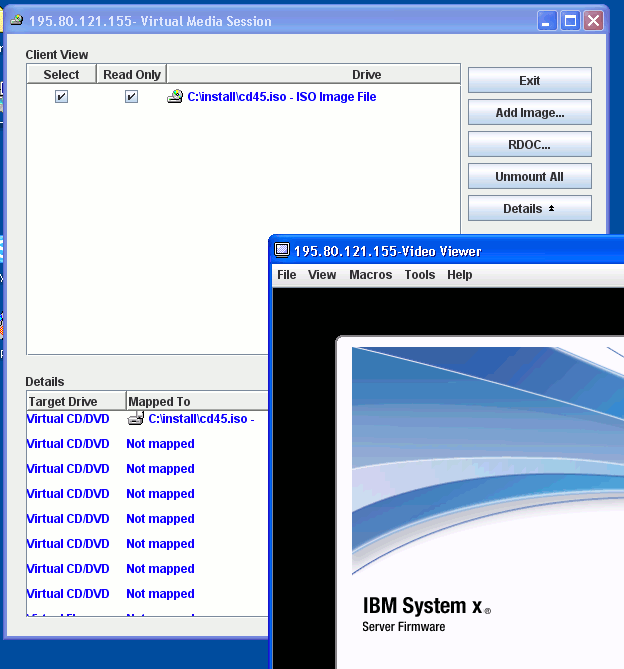
Task: Click the mapped drive icon in Details table
Action: pos(136,419)
